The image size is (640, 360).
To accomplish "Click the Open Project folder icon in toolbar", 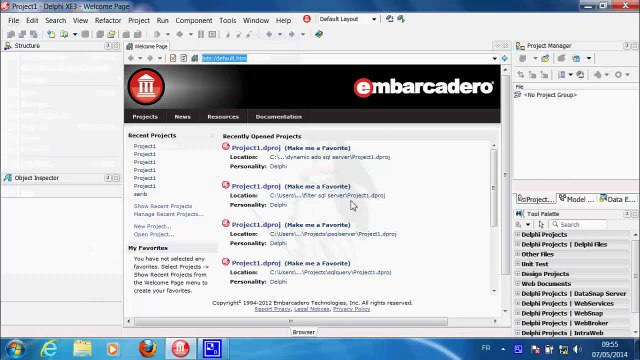I will point(111,34).
